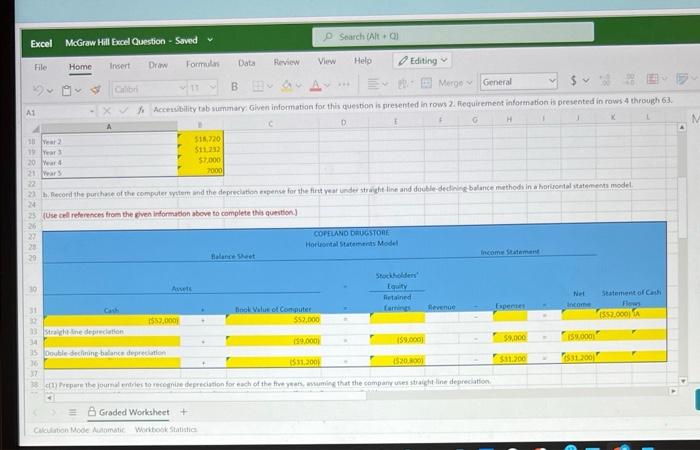The width and height of the screenshot is (700, 450).
Task: Click the Borders icon
Action: (258, 86)
